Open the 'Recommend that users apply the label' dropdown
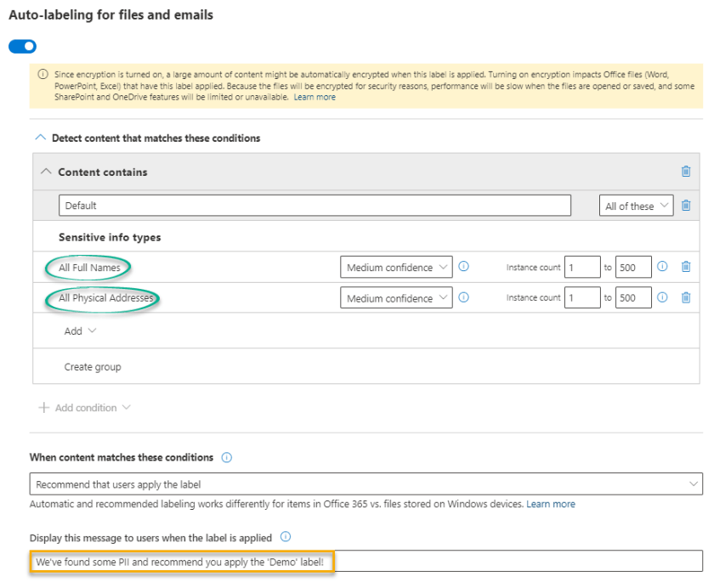 [365, 484]
